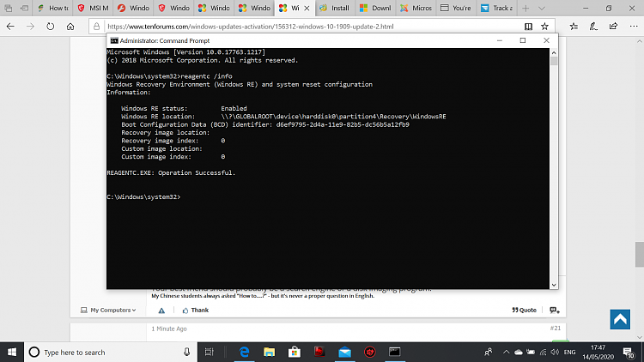Click the 'Windows RE status:' line
Image resolution: width=644 pixels, height=362 pixels.
[154, 108]
